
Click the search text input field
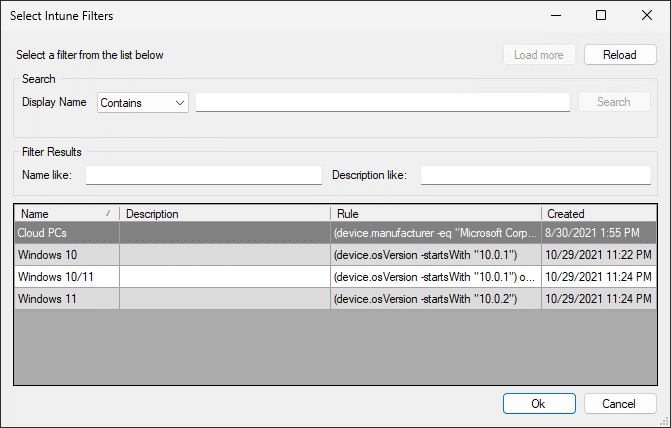(383, 102)
